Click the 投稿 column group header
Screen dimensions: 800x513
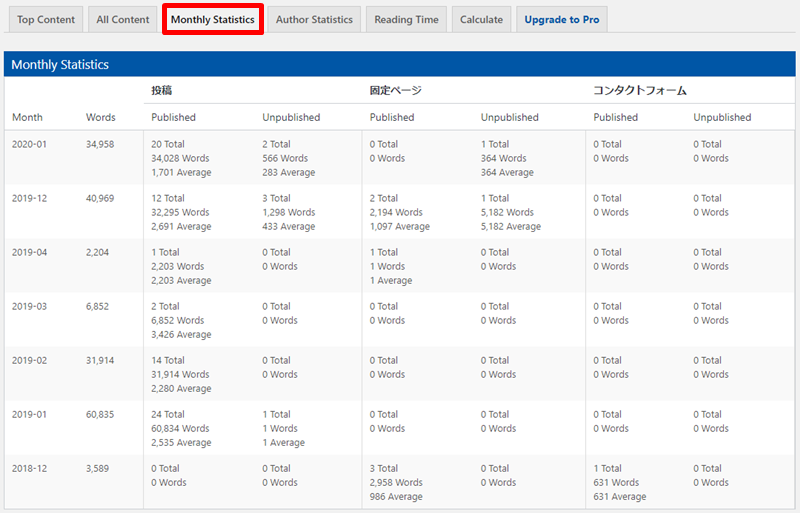point(161,90)
